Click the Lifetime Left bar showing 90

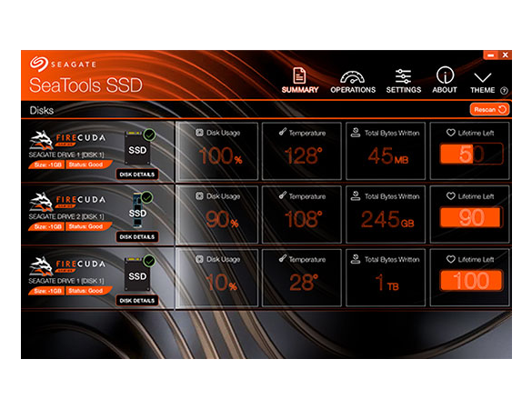(x=471, y=217)
